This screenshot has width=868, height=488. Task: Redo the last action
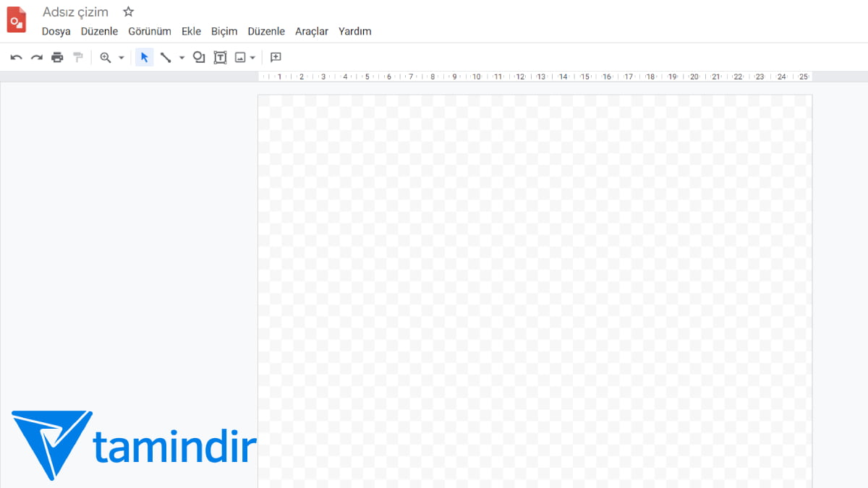(37, 57)
